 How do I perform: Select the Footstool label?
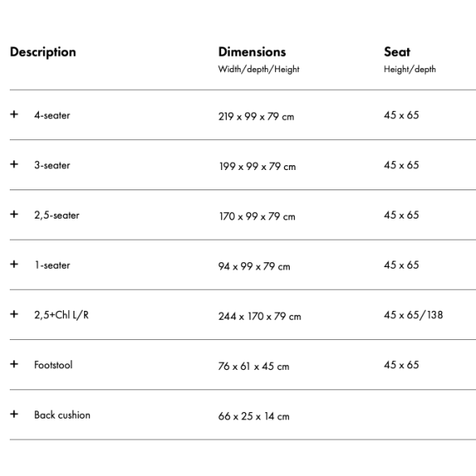[53, 365]
